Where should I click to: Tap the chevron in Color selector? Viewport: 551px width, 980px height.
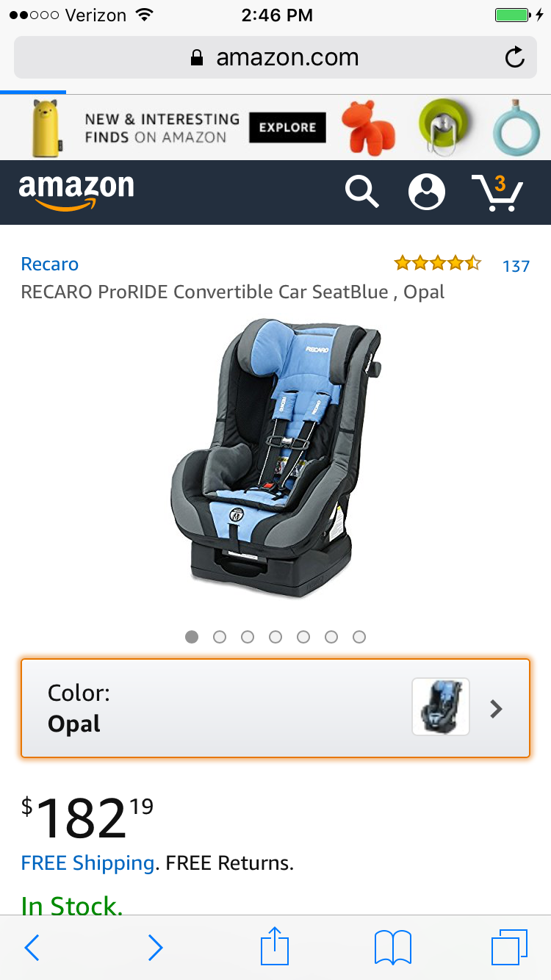(x=497, y=709)
